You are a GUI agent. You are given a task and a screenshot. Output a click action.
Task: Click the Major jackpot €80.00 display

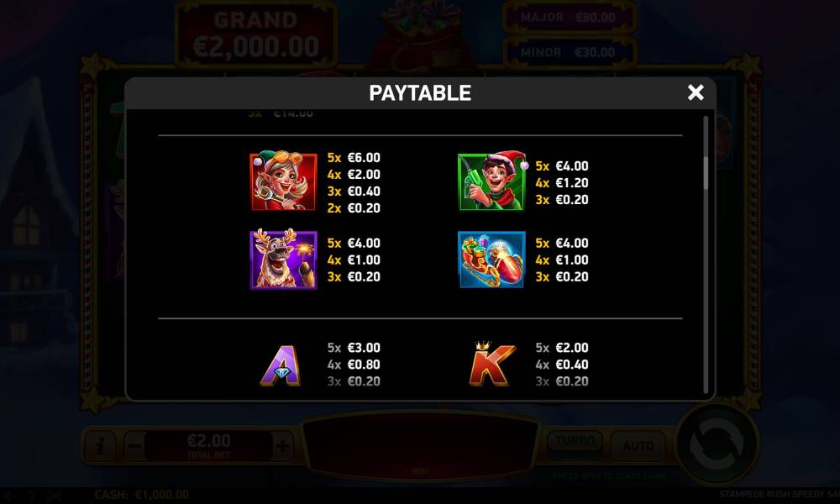pos(569,18)
